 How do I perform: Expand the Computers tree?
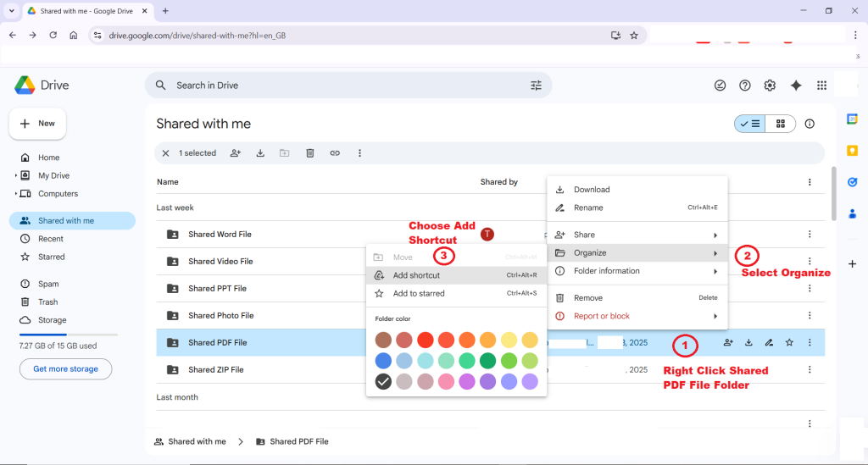15,194
